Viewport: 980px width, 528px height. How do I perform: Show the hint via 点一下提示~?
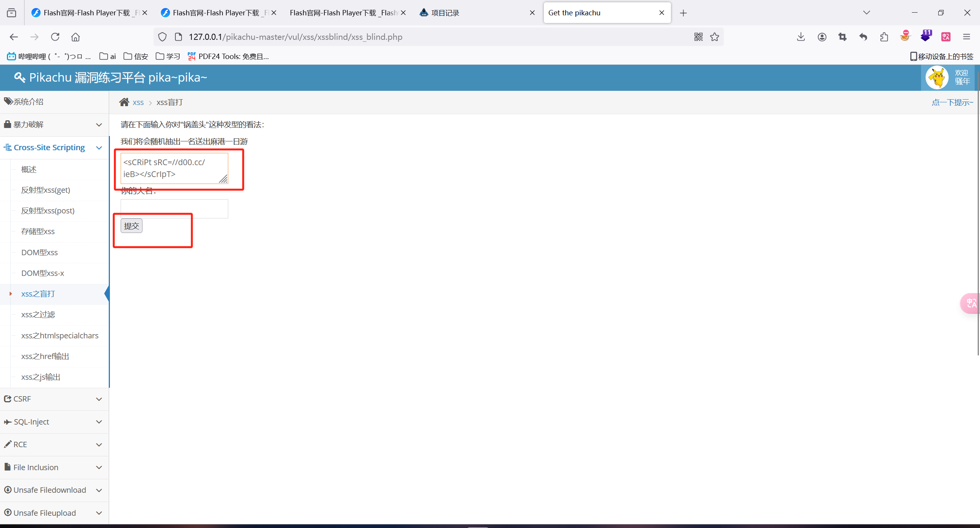click(952, 102)
